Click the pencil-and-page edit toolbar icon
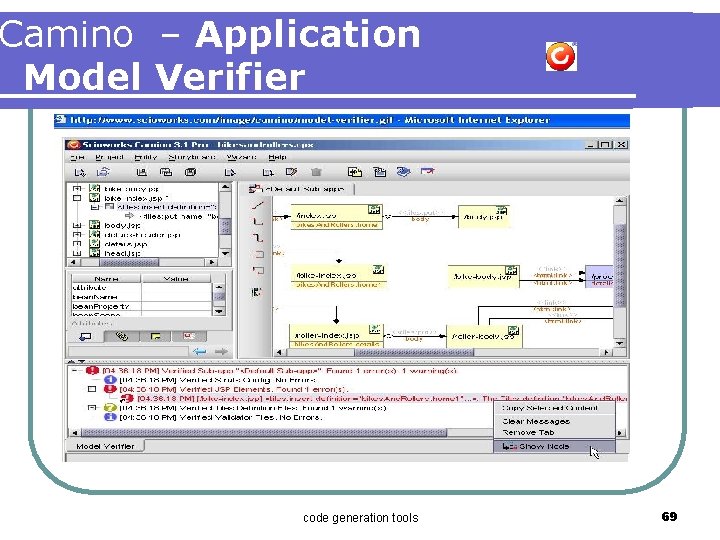 [x=291, y=172]
